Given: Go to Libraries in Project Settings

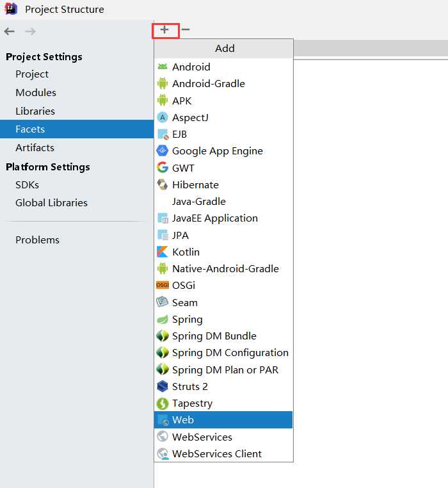Looking at the screenshot, I should pyautogui.click(x=35, y=111).
